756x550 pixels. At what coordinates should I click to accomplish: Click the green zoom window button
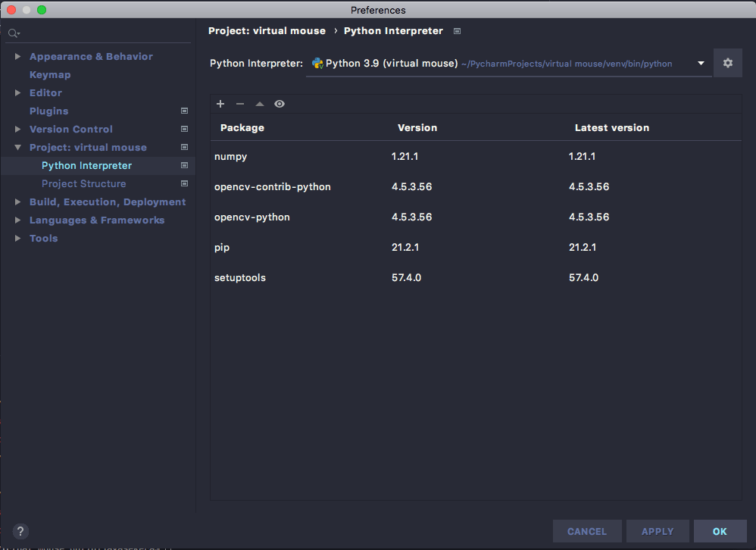(x=42, y=10)
